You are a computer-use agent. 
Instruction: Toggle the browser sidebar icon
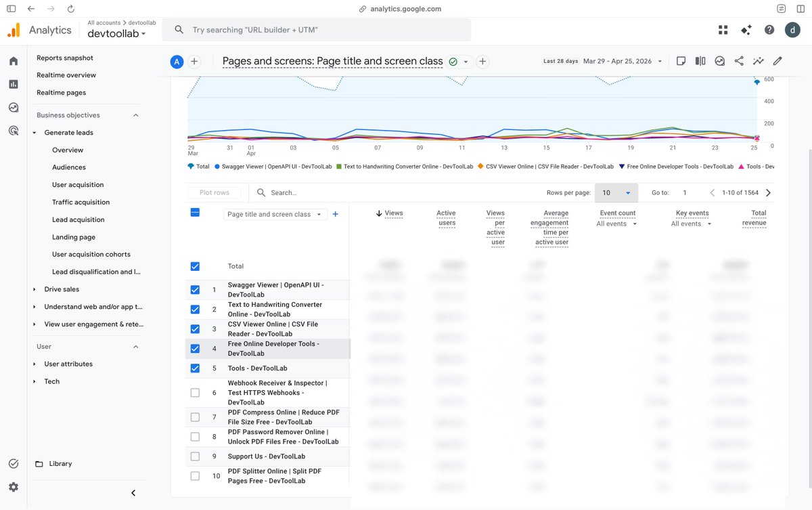coord(11,9)
